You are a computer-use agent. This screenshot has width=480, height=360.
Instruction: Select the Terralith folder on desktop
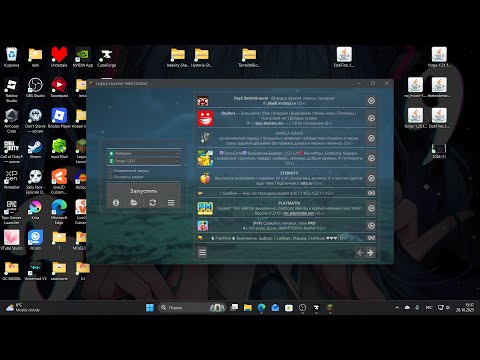pos(249,57)
